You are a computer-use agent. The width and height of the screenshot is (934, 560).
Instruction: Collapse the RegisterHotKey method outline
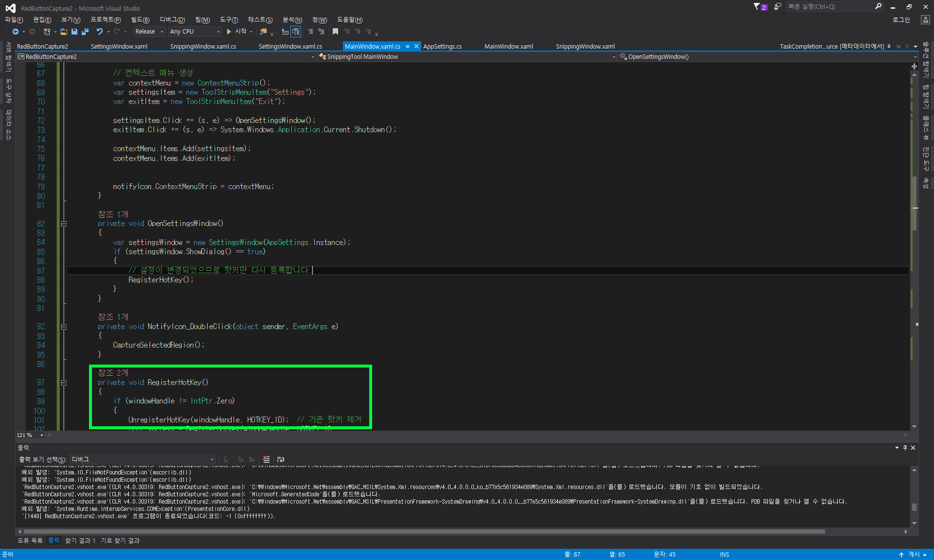tap(64, 383)
